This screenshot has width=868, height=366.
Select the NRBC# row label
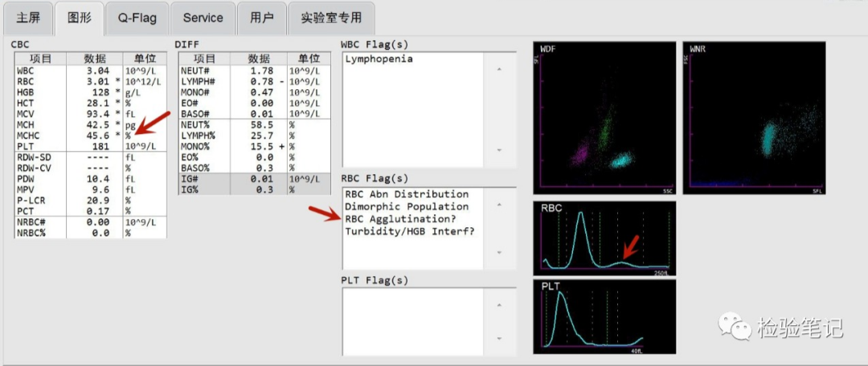click(x=30, y=222)
